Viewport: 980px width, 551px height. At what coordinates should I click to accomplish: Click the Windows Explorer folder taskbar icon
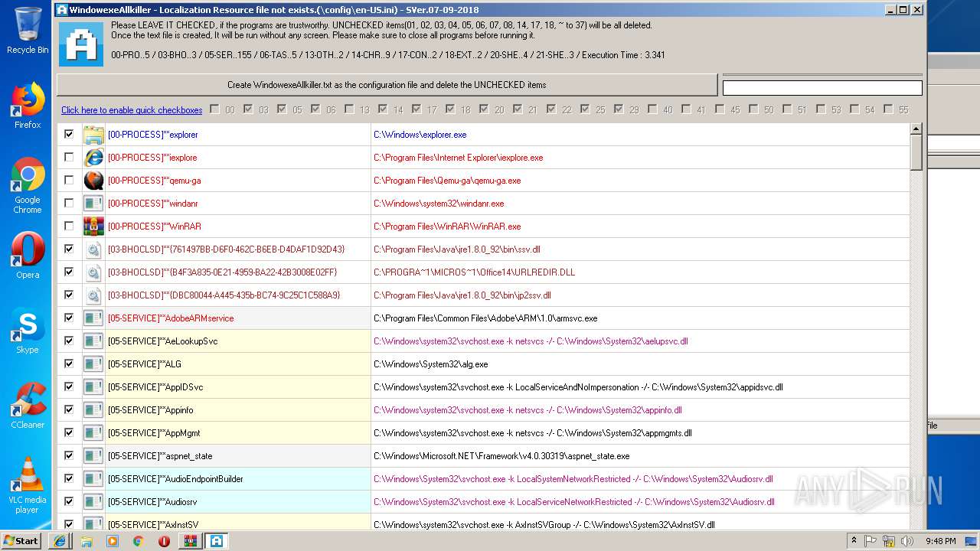pos(86,541)
